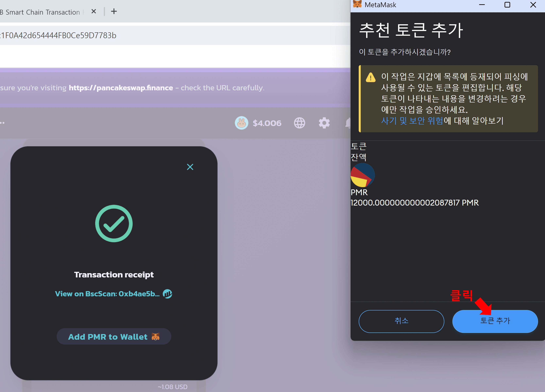This screenshot has width=545, height=392.
Task: Open the View on BscScan transaction link
Action: pos(107,294)
